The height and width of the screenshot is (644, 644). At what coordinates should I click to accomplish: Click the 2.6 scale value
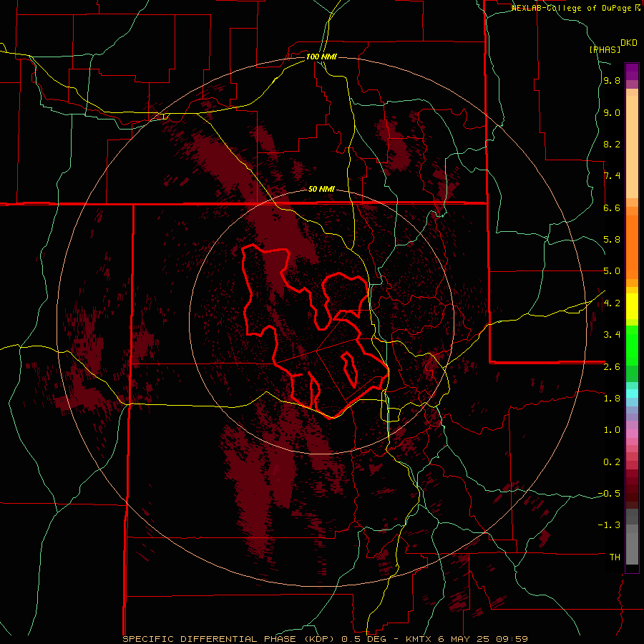point(612,367)
